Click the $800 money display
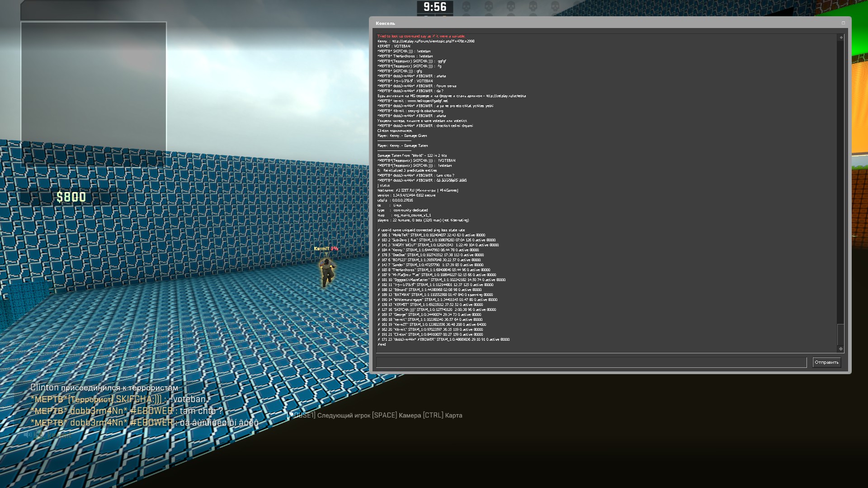Image resolution: width=868 pixels, height=488 pixels. point(71,197)
